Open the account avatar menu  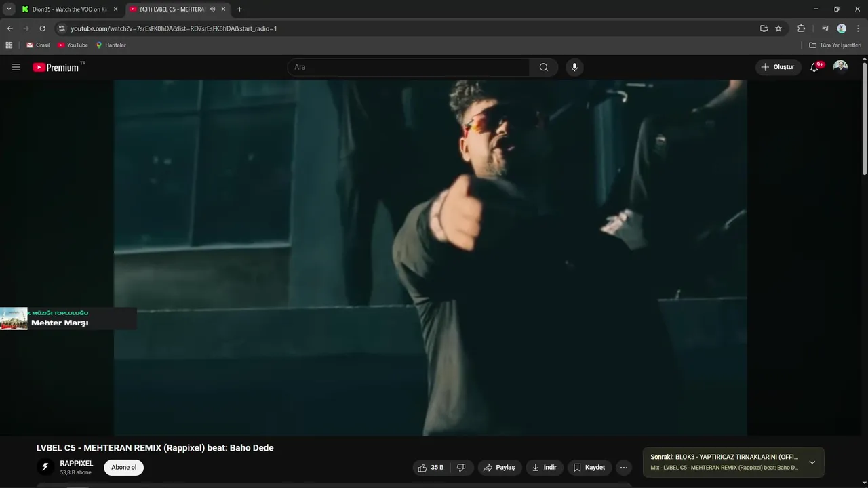(840, 66)
